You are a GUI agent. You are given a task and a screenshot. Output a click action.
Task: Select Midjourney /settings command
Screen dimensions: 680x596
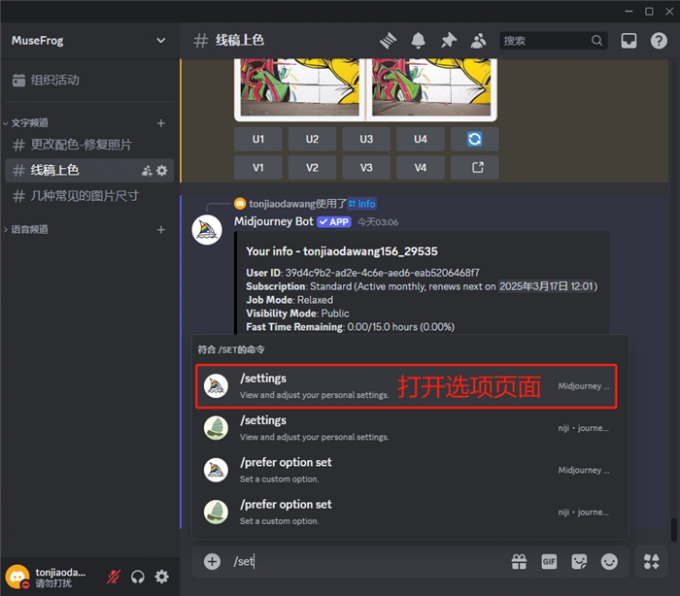[406, 386]
